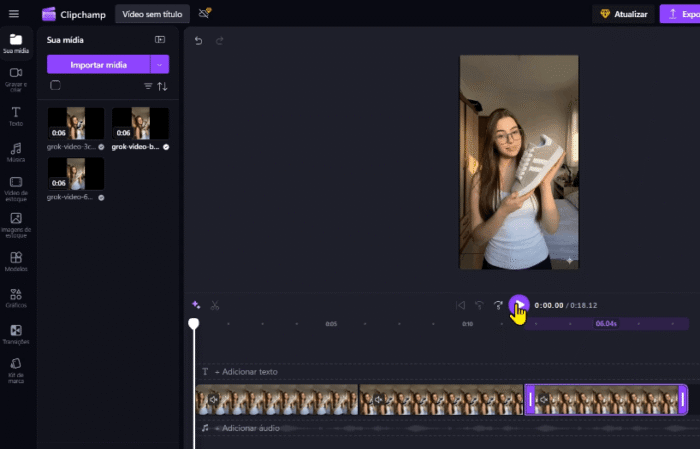The width and height of the screenshot is (700, 449).
Task: Open the media filter menu
Action: [148, 87]
